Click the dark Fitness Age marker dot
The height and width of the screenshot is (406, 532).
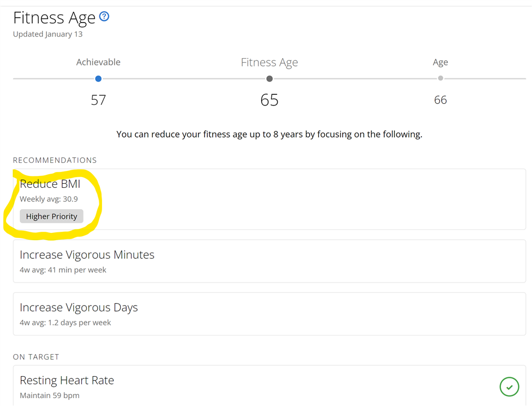[x=269, y=79]
